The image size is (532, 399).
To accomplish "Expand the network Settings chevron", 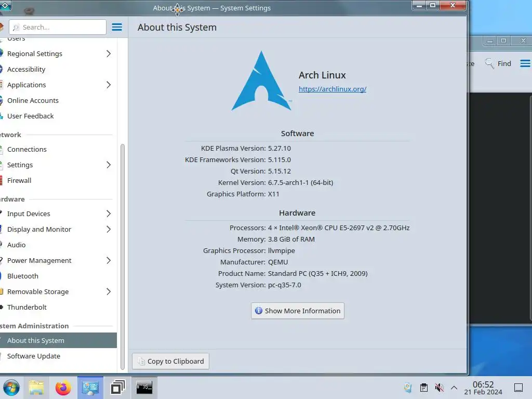I will point(109,165).
